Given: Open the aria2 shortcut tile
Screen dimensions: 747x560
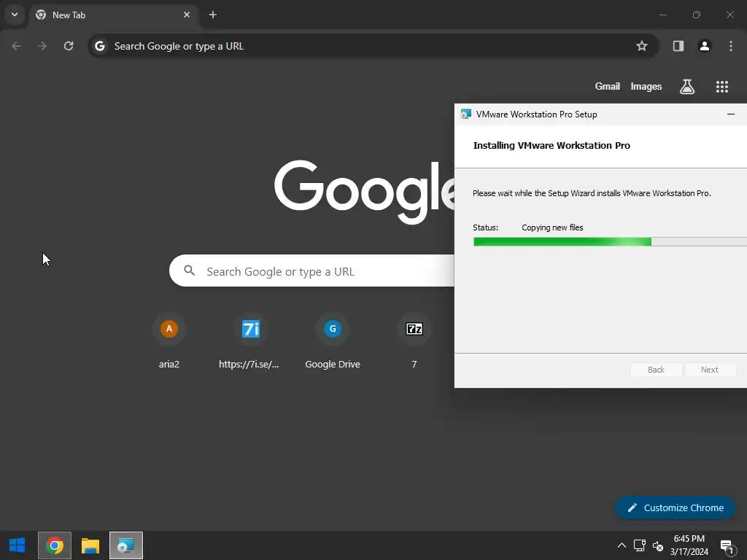Looking at the screenshot, I should tap(169, 341).
